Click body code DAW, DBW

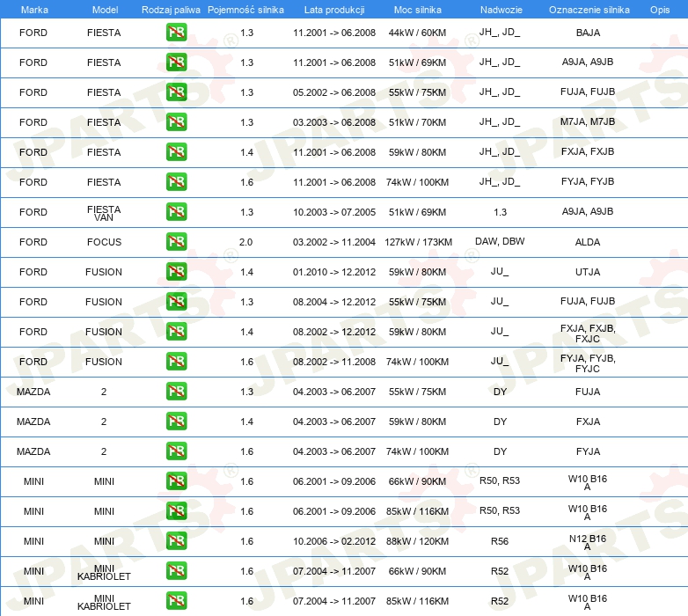pos(500,241)
